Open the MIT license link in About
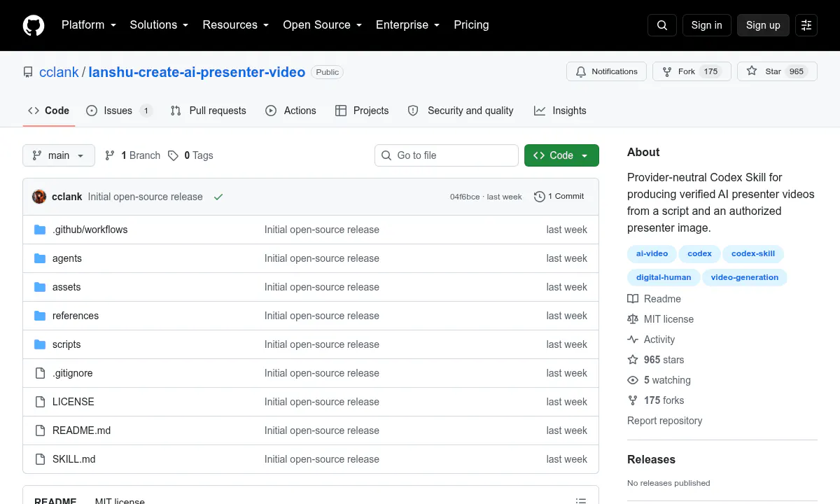 click(661, 319)
